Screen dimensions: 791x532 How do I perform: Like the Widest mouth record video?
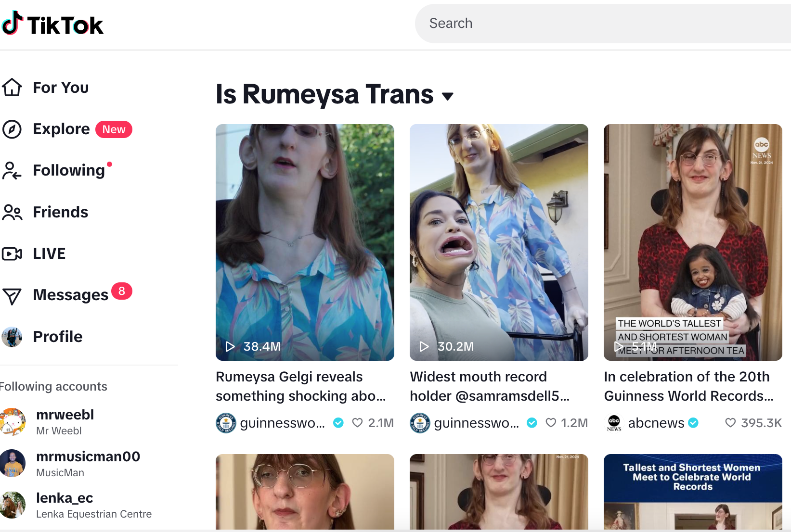[551, 423]
